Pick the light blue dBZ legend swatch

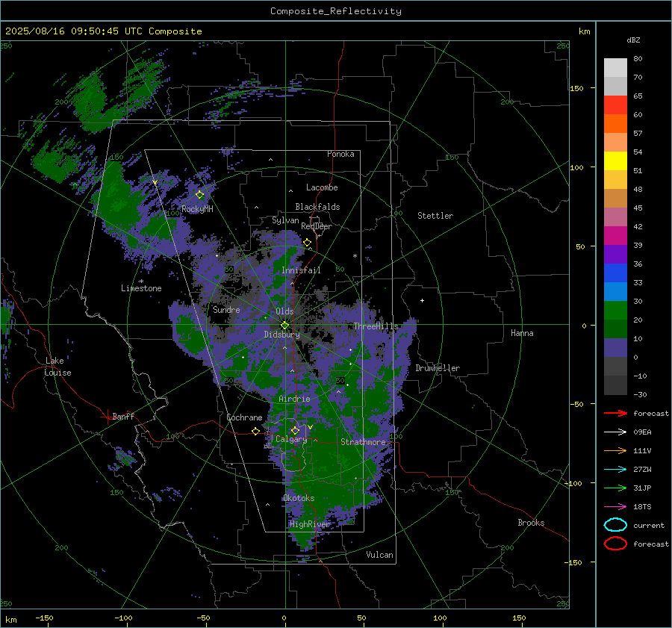[x=615, y=292]
